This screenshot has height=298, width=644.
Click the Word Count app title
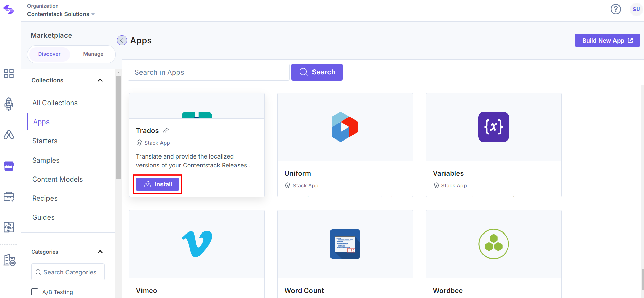tap(304, 291)
